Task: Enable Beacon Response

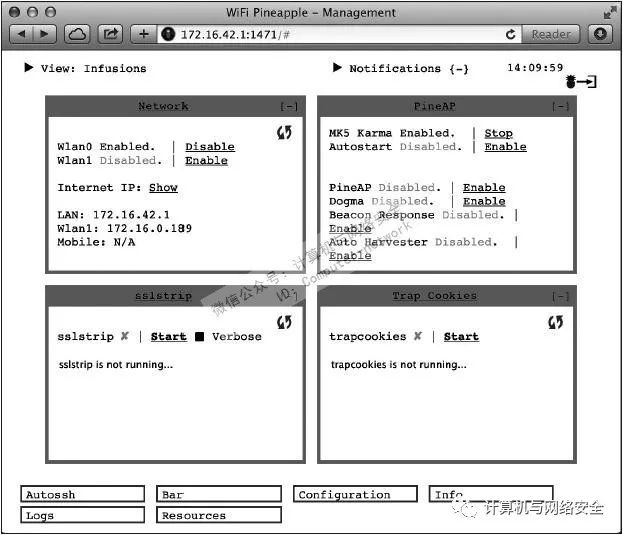Action: (x=350, y=229)
